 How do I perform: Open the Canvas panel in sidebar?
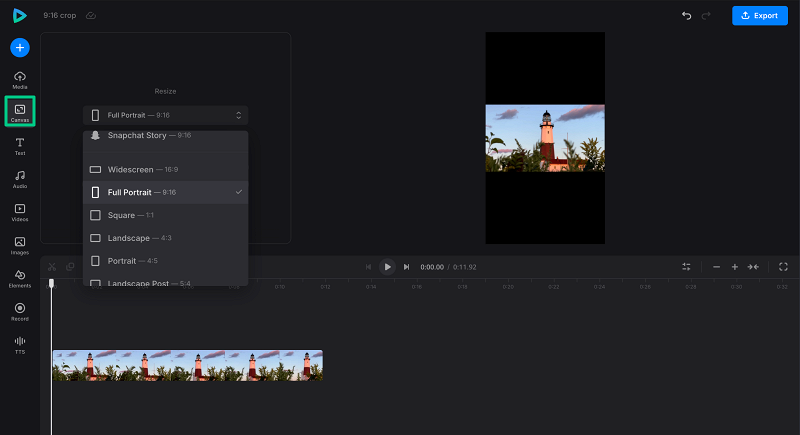point(20,111)
